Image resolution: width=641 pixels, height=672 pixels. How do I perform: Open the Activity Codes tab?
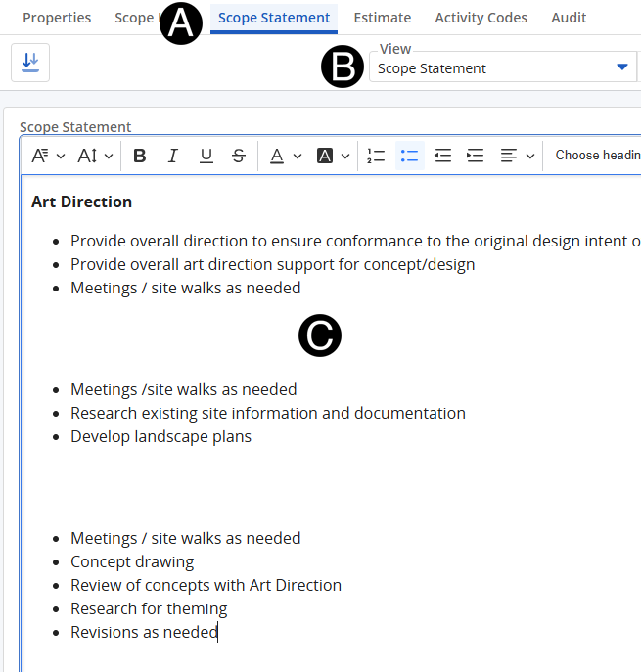click(481, 18)
